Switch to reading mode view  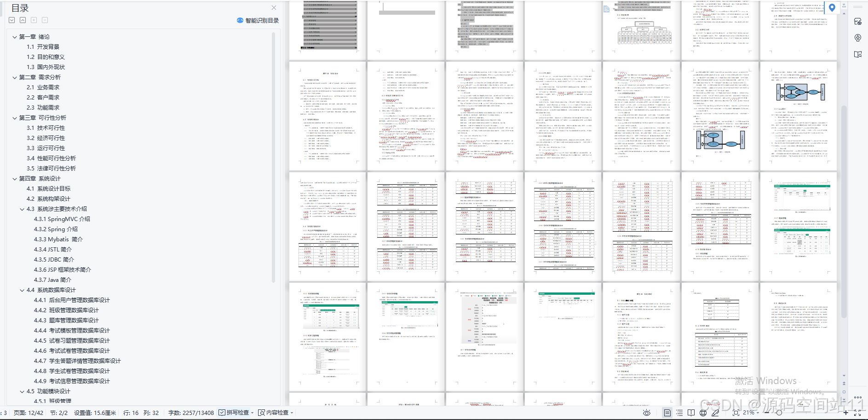point(691,413)
